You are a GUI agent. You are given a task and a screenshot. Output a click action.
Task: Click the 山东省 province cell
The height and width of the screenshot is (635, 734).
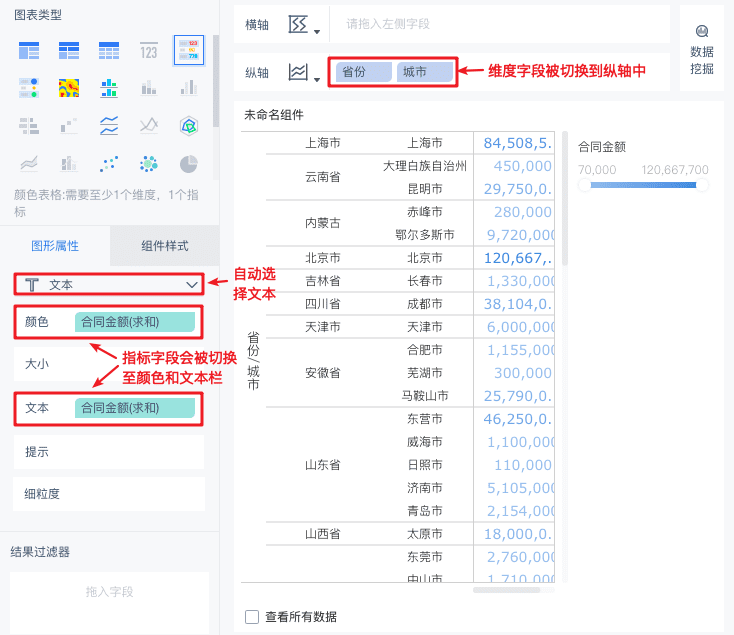pyautogui.click(x=323, y=465)
